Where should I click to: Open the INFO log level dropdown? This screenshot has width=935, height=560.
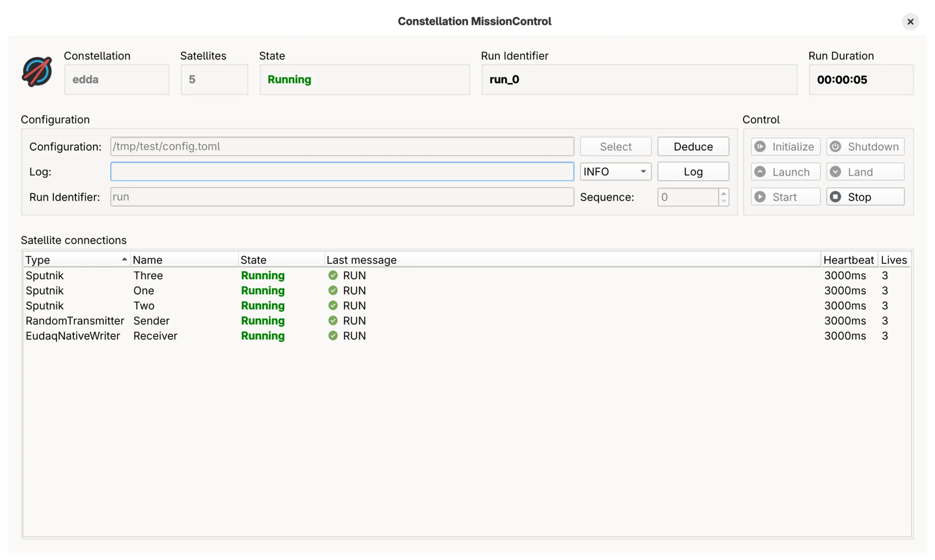click(615, 172)
